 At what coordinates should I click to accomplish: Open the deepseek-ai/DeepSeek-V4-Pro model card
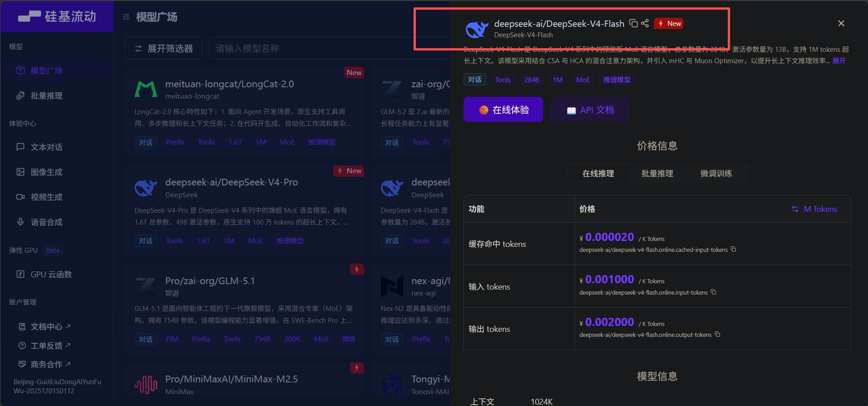point(245,210)
